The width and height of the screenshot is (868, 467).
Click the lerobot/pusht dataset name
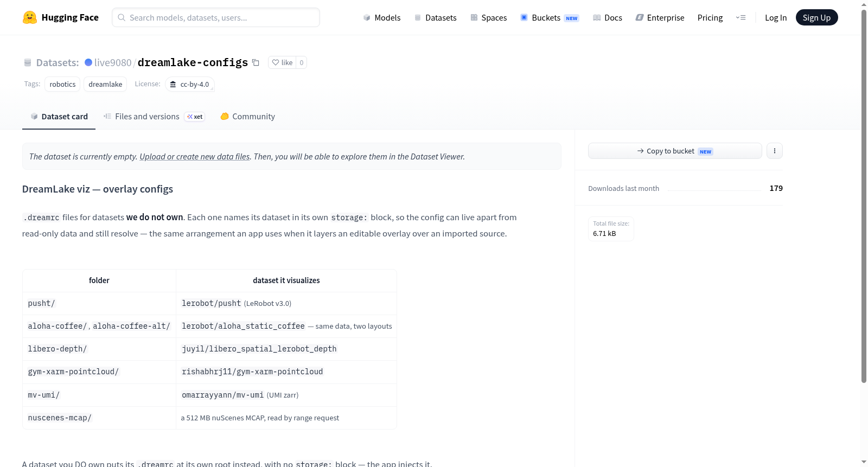pos(212,303)
